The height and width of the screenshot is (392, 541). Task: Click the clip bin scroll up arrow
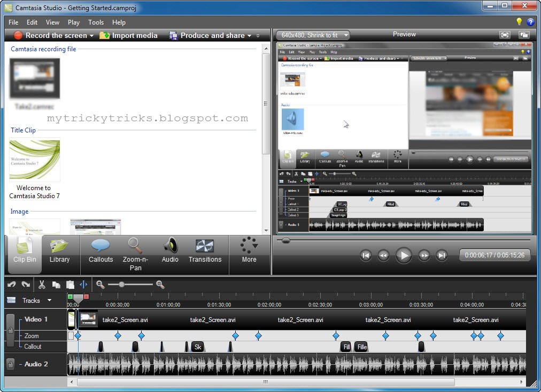pos(266,49)
